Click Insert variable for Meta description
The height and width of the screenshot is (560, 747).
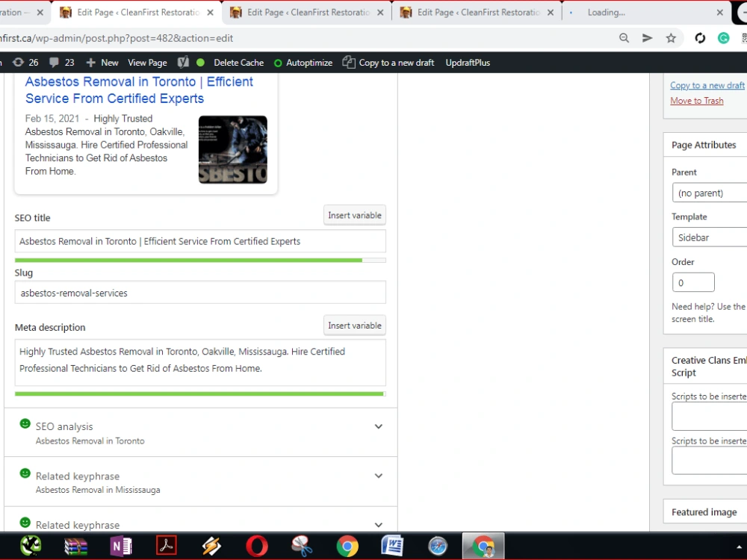pyautogui.click(x=354, y=326)
